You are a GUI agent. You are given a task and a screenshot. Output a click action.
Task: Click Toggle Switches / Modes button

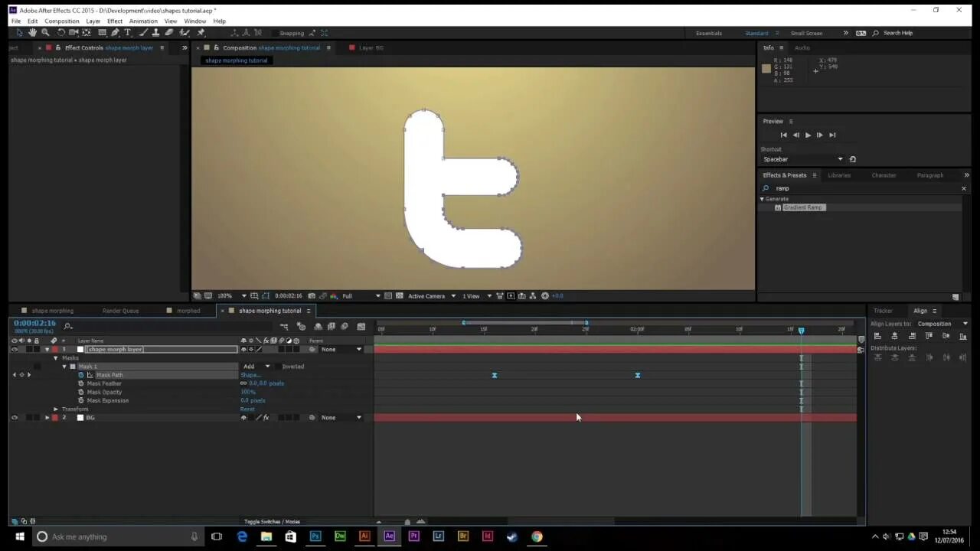pyautogui.click(x=272, y=522)
